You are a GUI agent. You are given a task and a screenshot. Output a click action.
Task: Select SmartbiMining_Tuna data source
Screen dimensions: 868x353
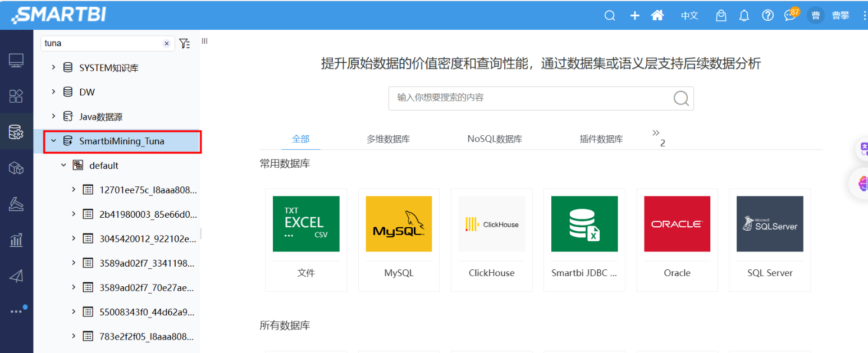point(122,141)
